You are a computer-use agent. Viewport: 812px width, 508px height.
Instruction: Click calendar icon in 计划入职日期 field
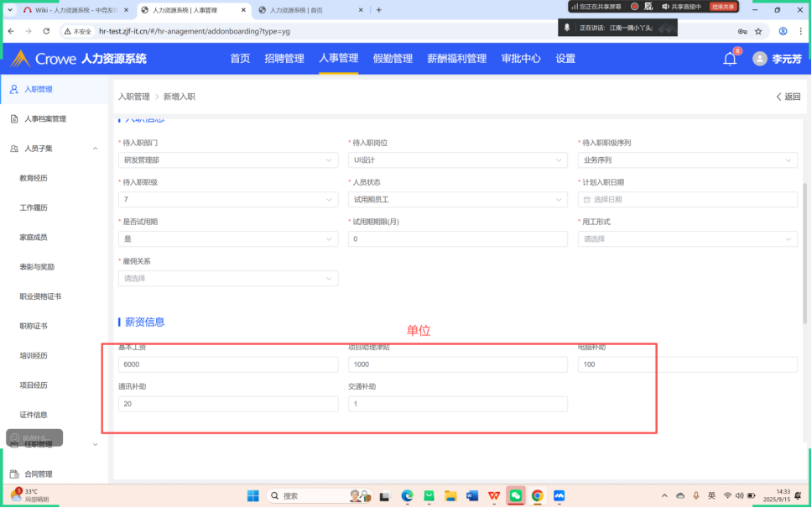click(586, 200)
